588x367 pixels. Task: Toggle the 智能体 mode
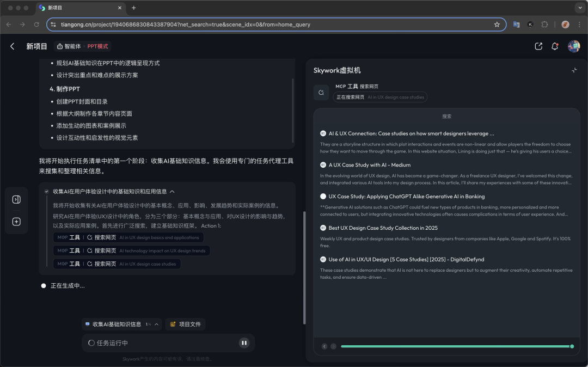[69, 47]
